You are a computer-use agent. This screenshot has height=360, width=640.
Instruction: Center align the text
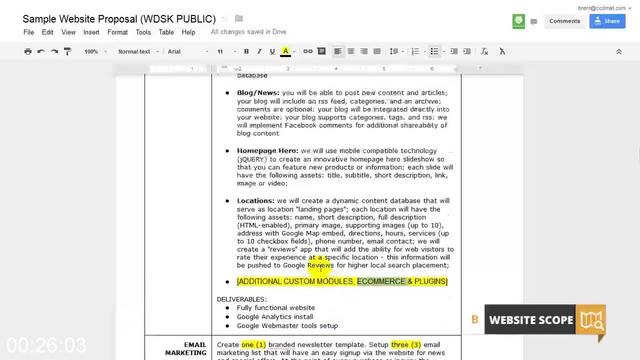coord(351,51)
